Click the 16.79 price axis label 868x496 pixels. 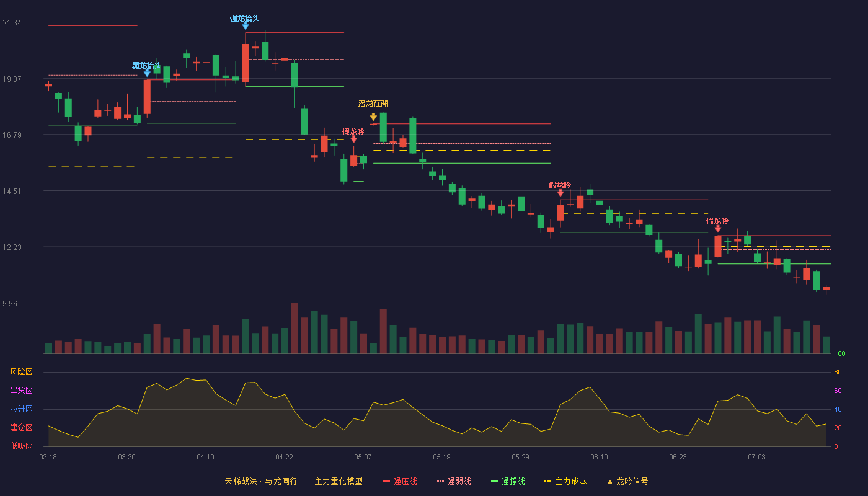click(12, 135)
